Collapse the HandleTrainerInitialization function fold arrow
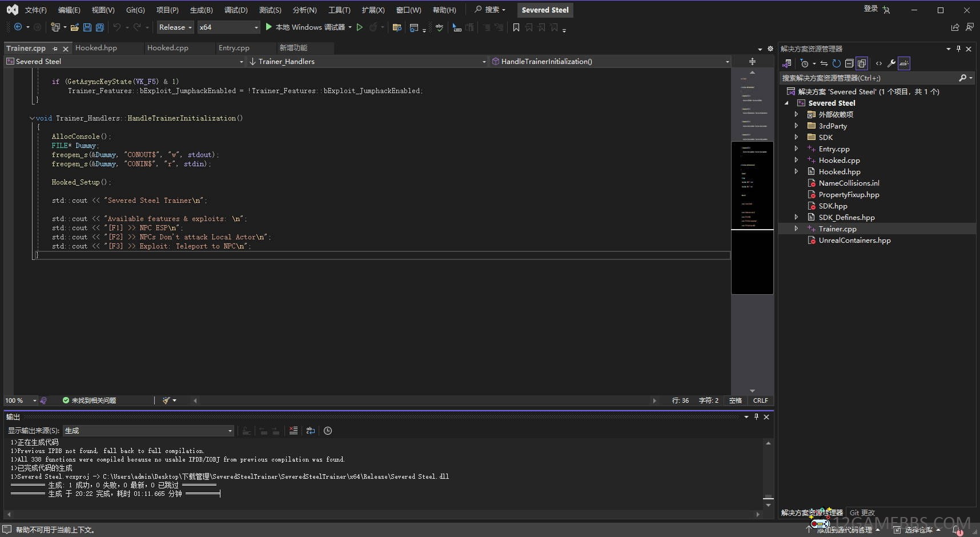This screenshot has width=980, height=537. click(x=32, y=118)
